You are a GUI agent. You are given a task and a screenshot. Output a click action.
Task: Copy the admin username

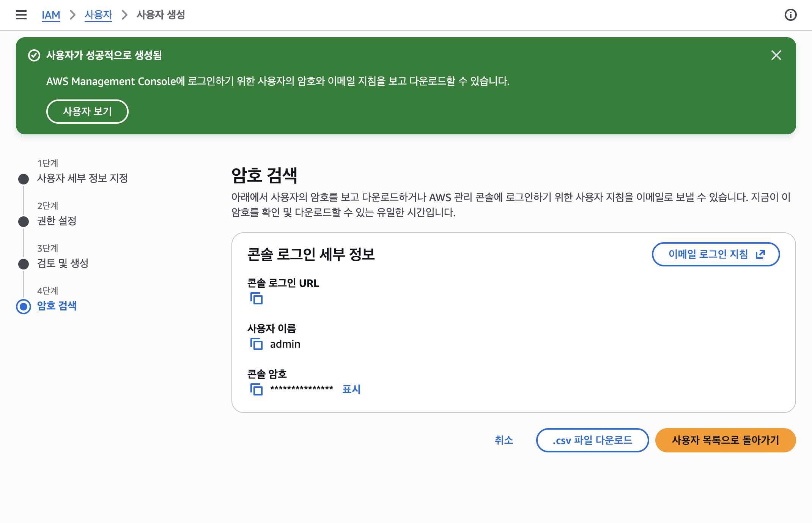[256, 344]
